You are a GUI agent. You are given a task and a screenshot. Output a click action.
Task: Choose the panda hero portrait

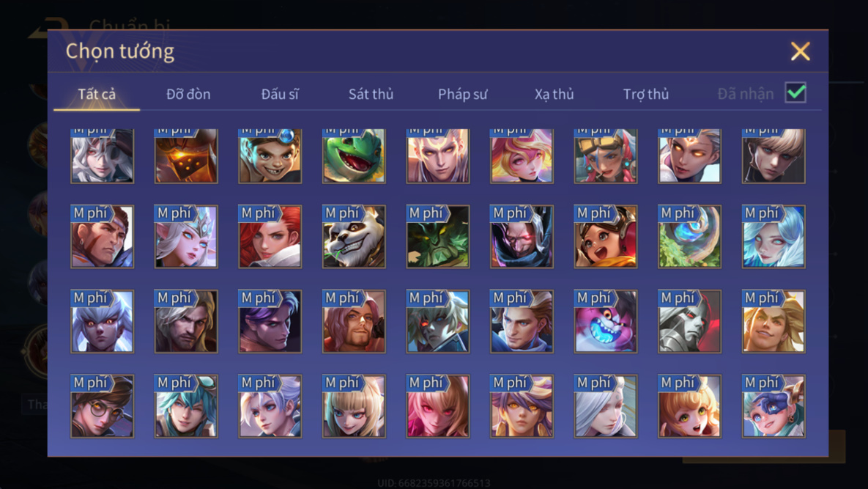(354, 237)
